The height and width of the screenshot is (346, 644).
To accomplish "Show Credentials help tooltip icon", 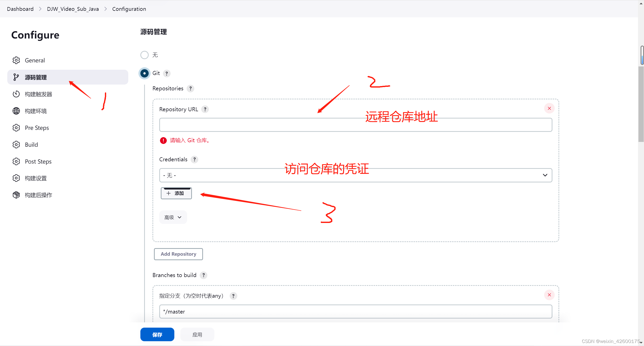I will [194, 160].
